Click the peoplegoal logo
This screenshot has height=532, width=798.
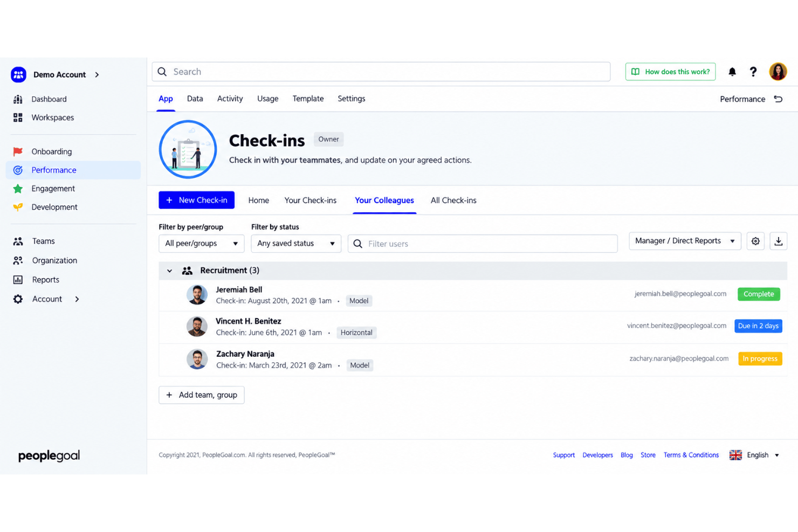49,456
